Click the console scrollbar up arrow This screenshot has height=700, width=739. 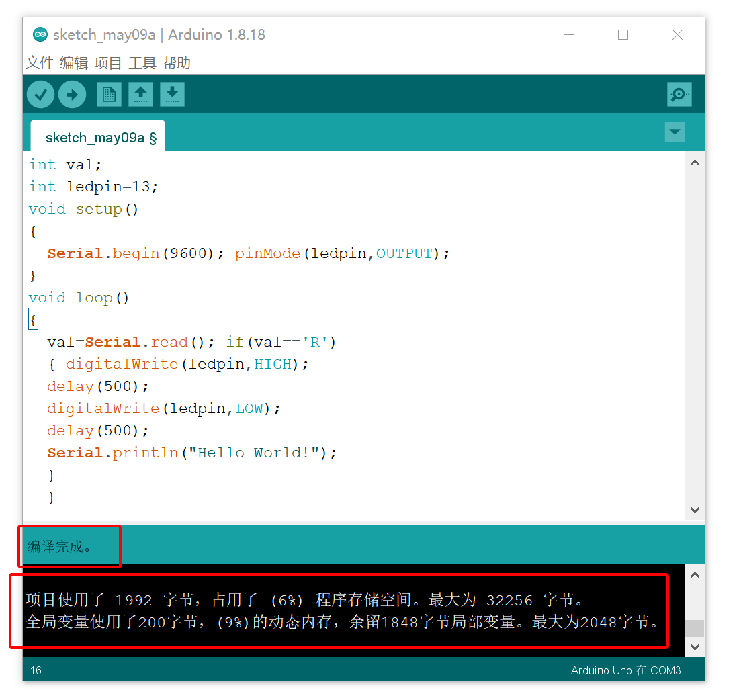coord(695,575)
